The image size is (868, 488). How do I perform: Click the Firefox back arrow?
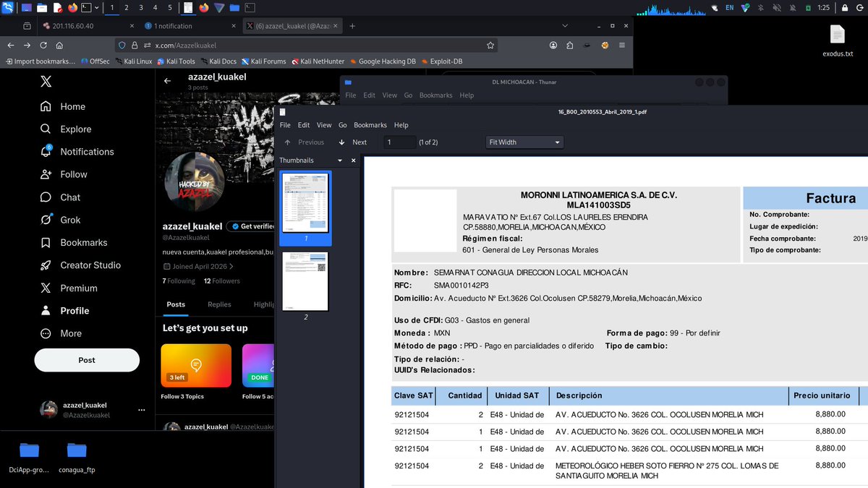click(10, 45)
